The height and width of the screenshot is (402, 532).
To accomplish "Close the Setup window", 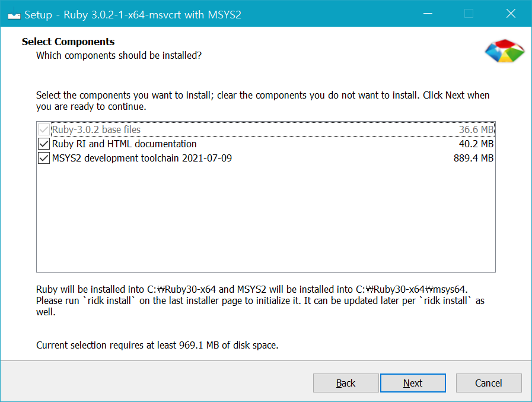I will [x=511, y=14].
